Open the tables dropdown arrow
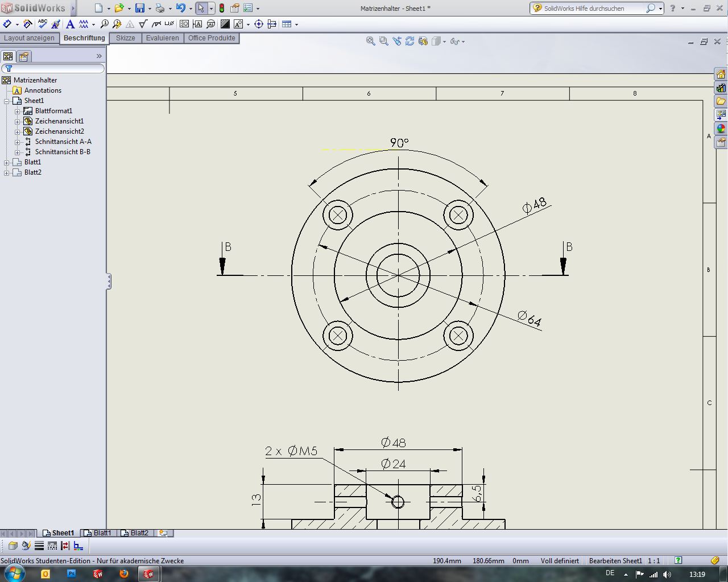This screenshot has height=582, width=728. 296,24
